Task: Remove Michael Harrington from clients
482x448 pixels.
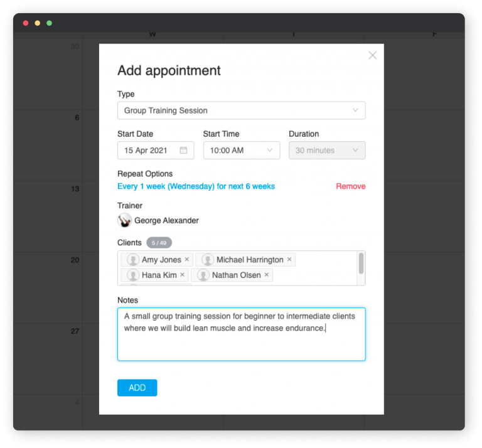Action: 289,259
